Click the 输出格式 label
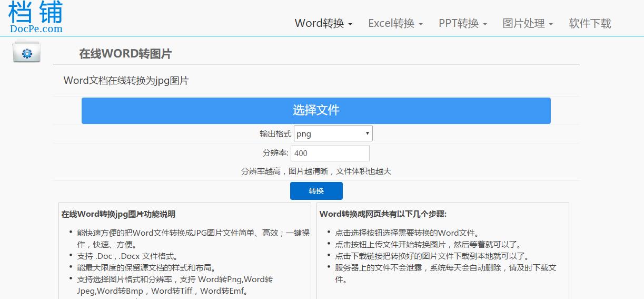This screenshot has width=644, height=299. click(275, 134)
